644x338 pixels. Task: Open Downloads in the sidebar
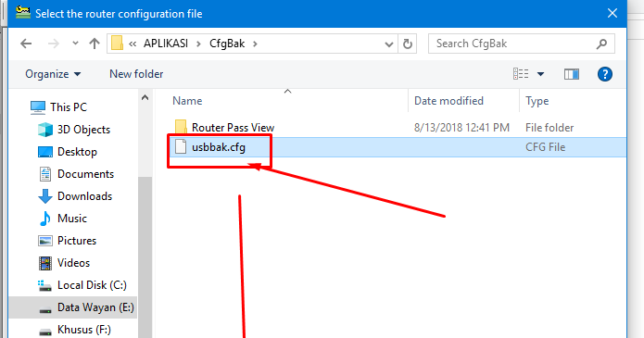84,196
